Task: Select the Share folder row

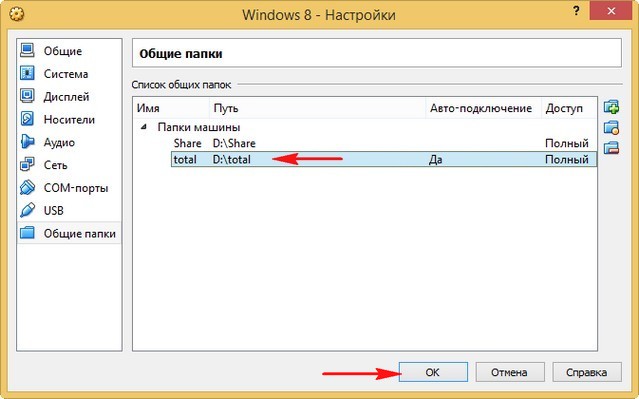Action: pyautogui.click(x=383, y=143)
